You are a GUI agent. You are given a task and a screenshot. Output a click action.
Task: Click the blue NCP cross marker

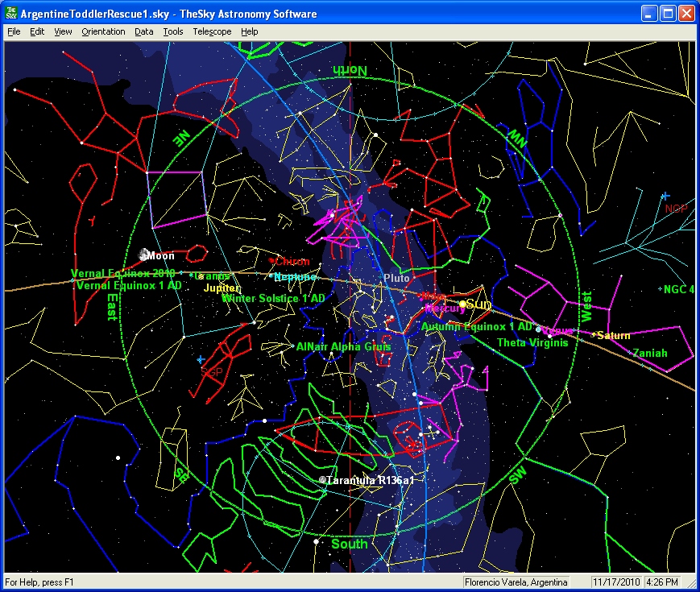click(665, 196)
